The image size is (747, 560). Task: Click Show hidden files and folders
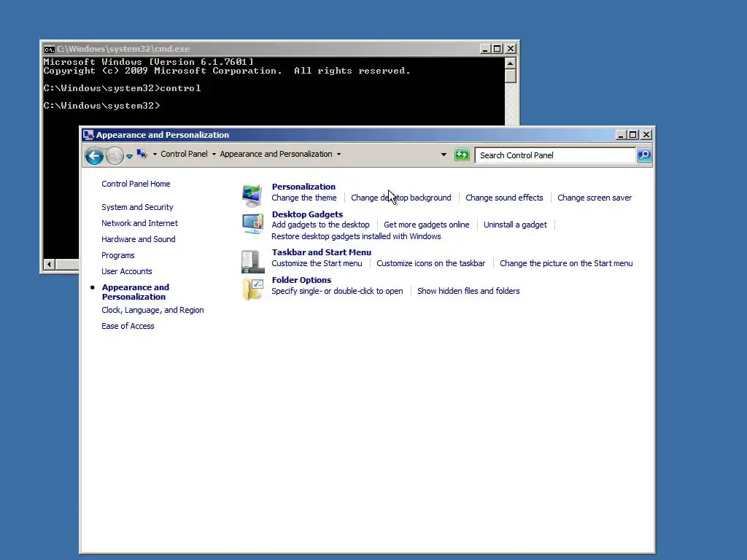tap(468, 291)
